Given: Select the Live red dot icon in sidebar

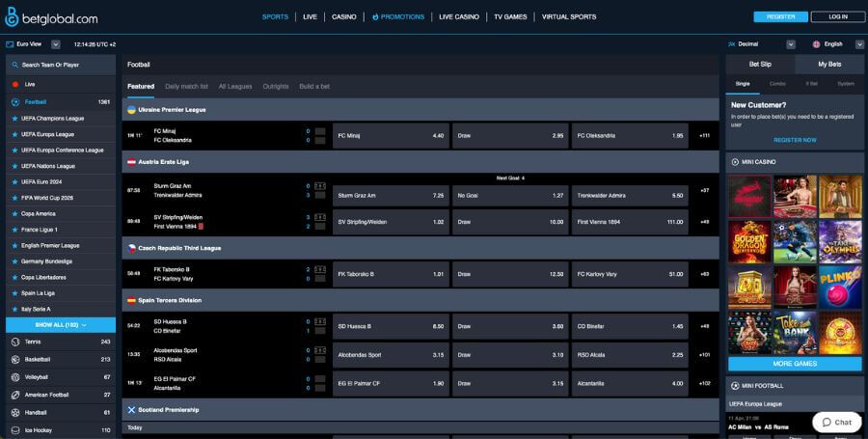Looking at the screenshot, I should (x=15, y=84).
